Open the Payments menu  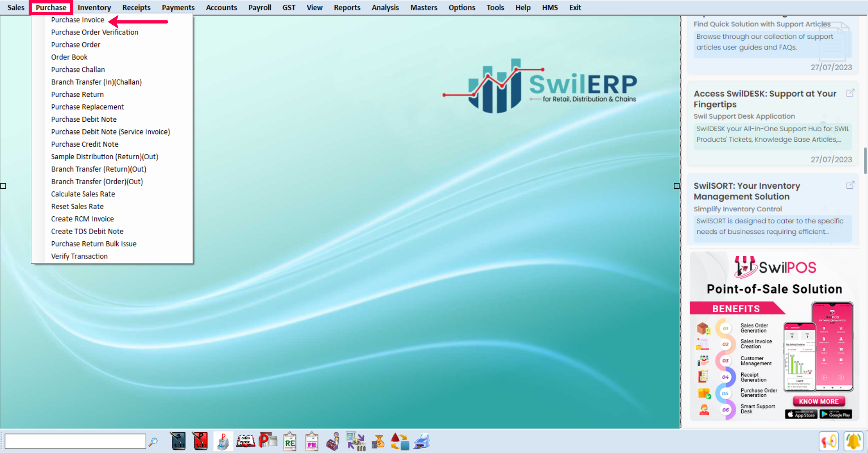pyautogui.click(x=178, y=7)
